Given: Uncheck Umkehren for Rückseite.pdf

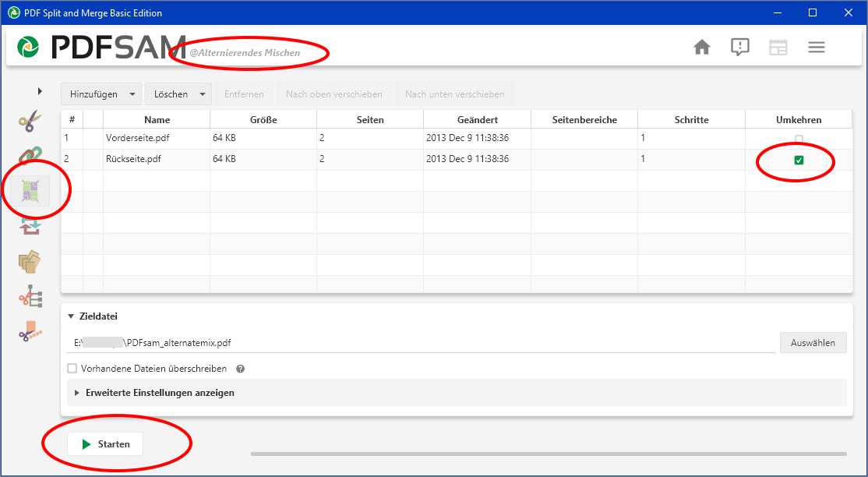Looking at the screenshot, I should point(799,160).
